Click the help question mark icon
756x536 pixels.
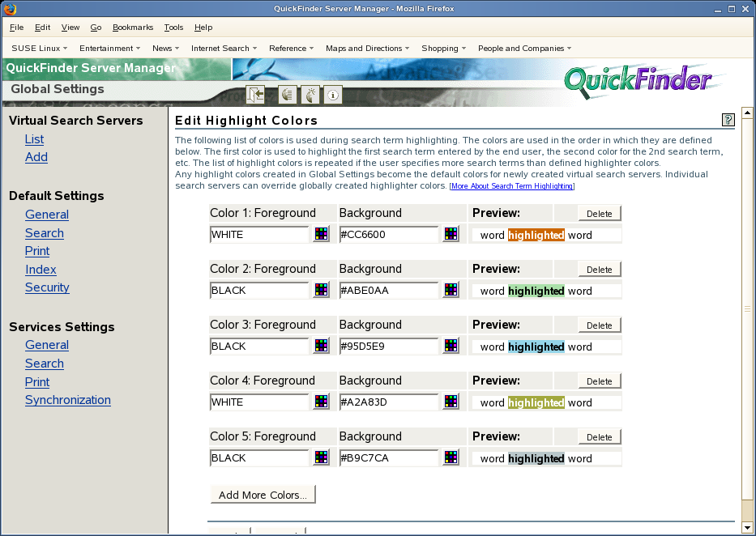pyautogui.click(x=728, y=120)
